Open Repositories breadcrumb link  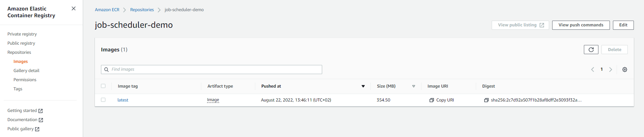[x=142, y=10]
